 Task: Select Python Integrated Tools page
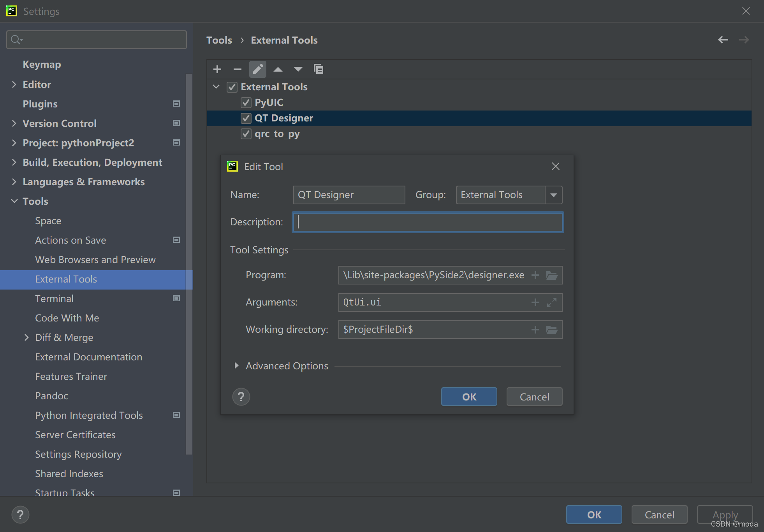[x=89, y=415]
